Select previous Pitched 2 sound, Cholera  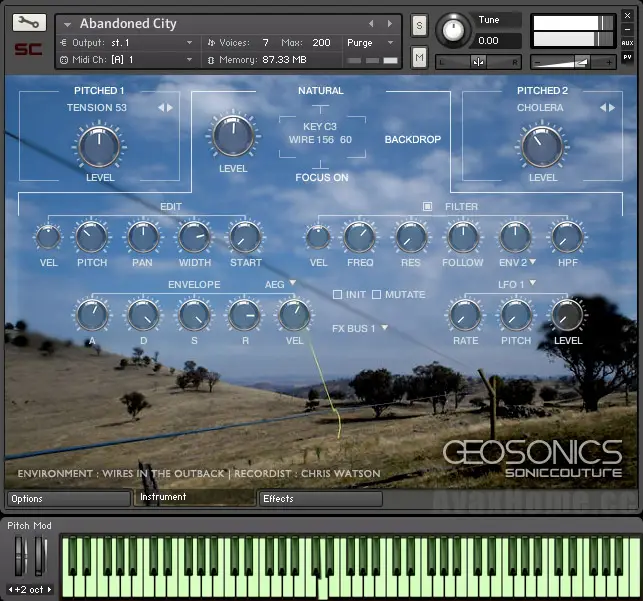click(x=603, y=107)
